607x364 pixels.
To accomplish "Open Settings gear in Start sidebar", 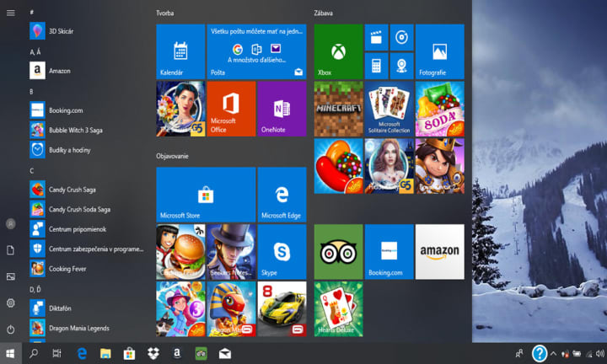I will pos(11,302).
